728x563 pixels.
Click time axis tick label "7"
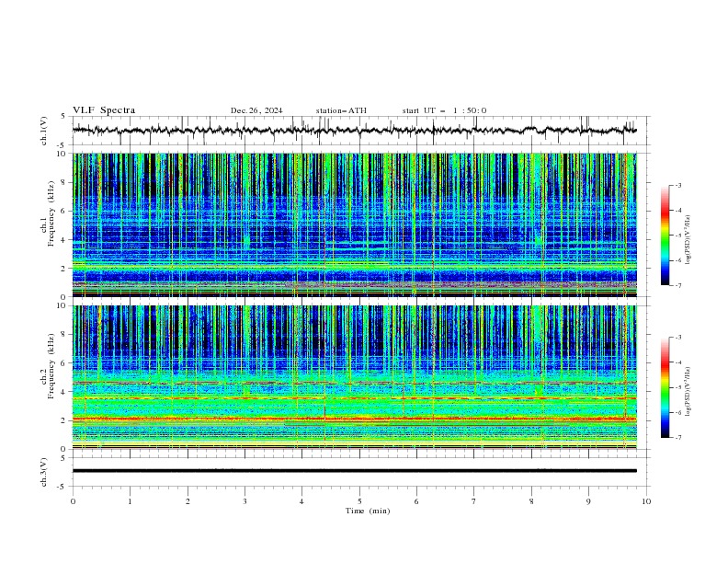[474, 501]
